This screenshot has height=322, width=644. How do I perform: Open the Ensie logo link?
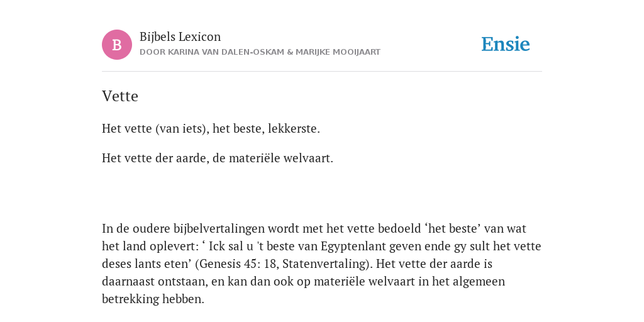point(506,44)
